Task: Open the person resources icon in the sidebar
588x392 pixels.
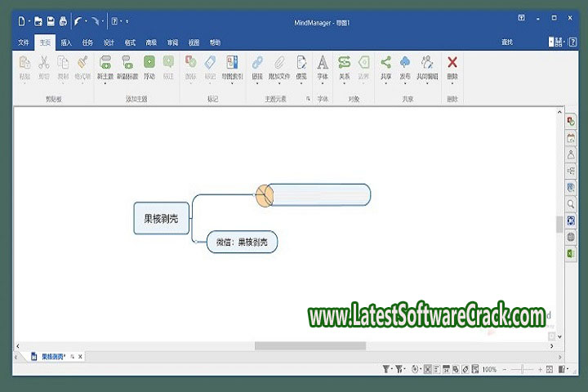Action: [571, 154]
